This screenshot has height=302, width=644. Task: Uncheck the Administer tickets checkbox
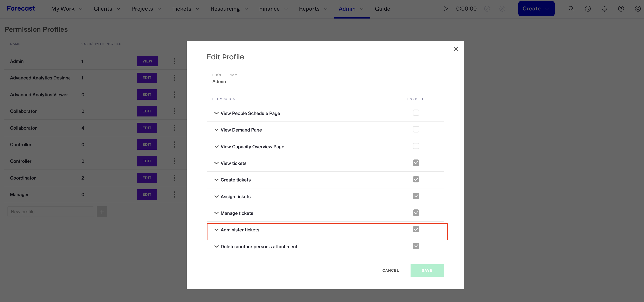coord(416,229)
